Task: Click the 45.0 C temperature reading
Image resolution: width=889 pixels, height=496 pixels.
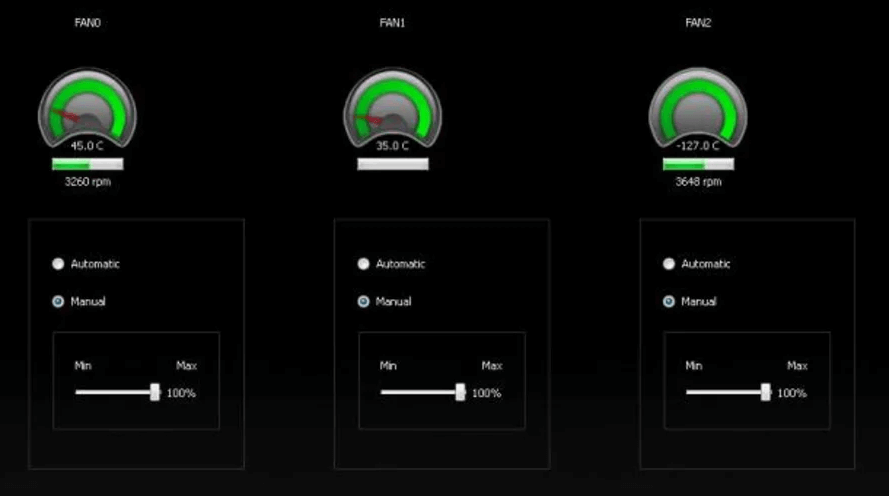Action: (87, 146)
